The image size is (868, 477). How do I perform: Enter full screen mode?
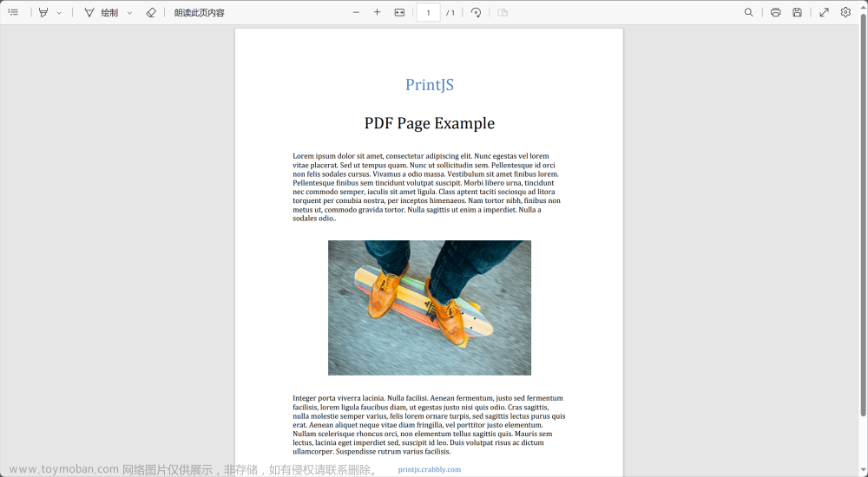pyautogui.click(x=825, y=12)
